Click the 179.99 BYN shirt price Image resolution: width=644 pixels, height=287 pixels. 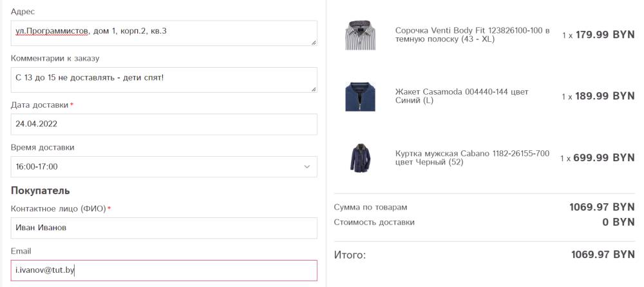605,35
